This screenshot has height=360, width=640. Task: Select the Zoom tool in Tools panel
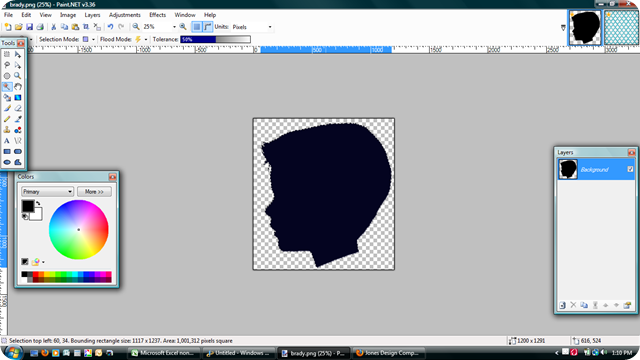[18, 76]
